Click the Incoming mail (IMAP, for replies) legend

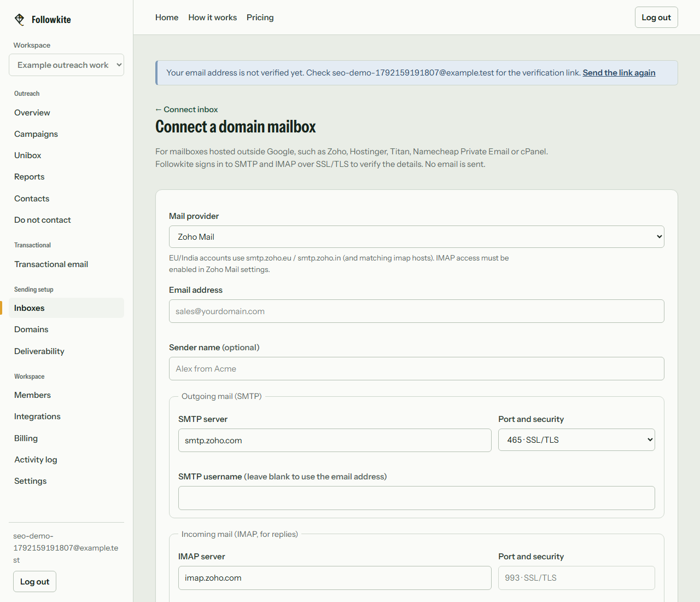[240, 534]
